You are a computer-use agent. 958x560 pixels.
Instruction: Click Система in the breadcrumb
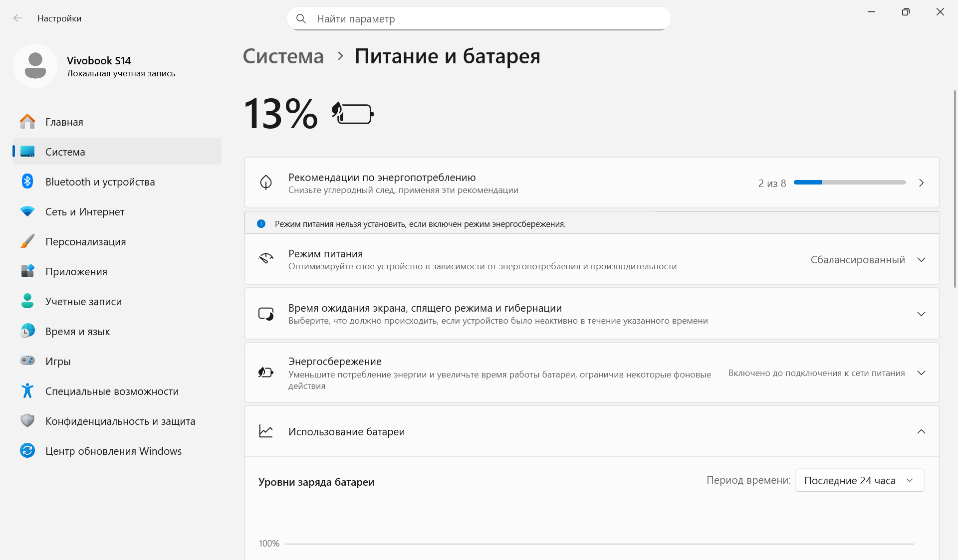point(283,56)
